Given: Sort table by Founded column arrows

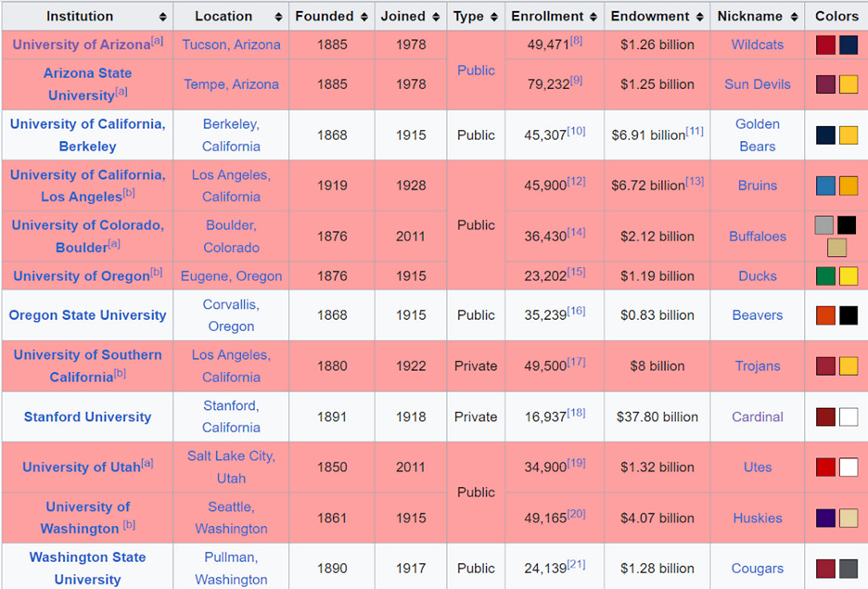Looking at the screenshot, I should (364, 17).
